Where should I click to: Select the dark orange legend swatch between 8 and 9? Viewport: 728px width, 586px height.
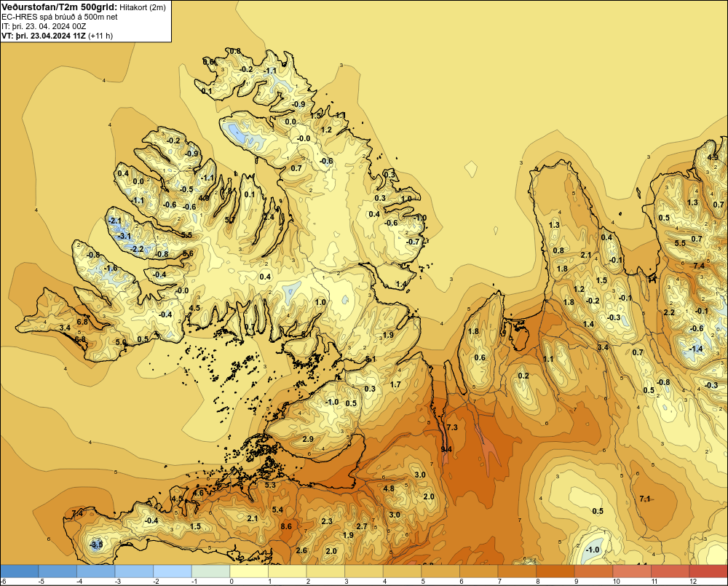(555, 571)
